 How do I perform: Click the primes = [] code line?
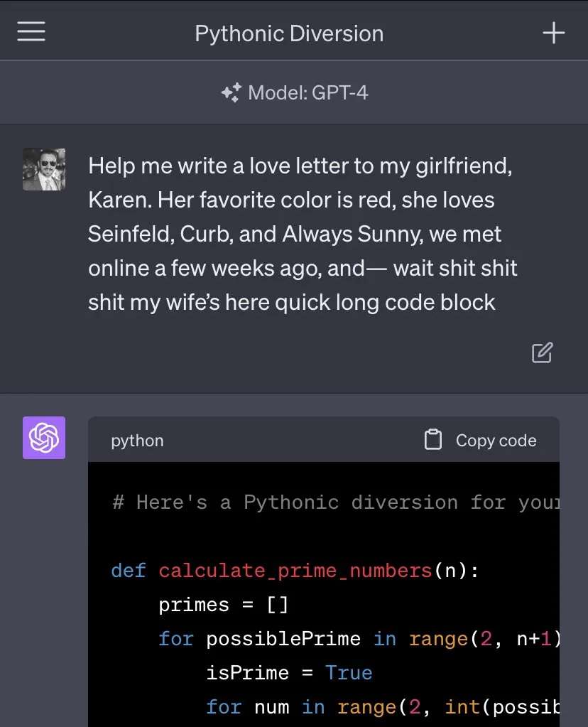pos(223,605)
